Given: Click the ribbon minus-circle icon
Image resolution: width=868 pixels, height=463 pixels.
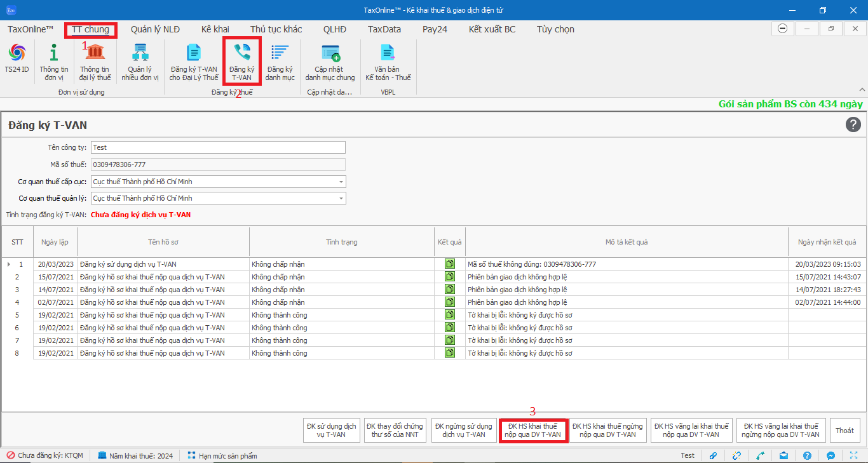Looking at the screenshot, I should 783,29.
